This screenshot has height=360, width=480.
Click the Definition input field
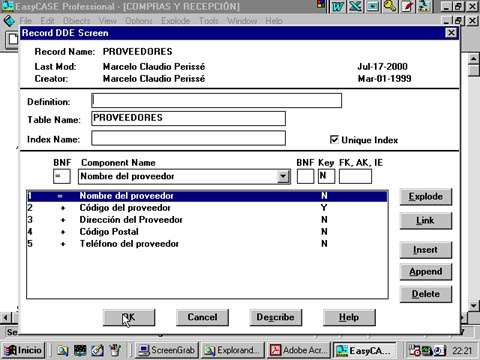216,101
